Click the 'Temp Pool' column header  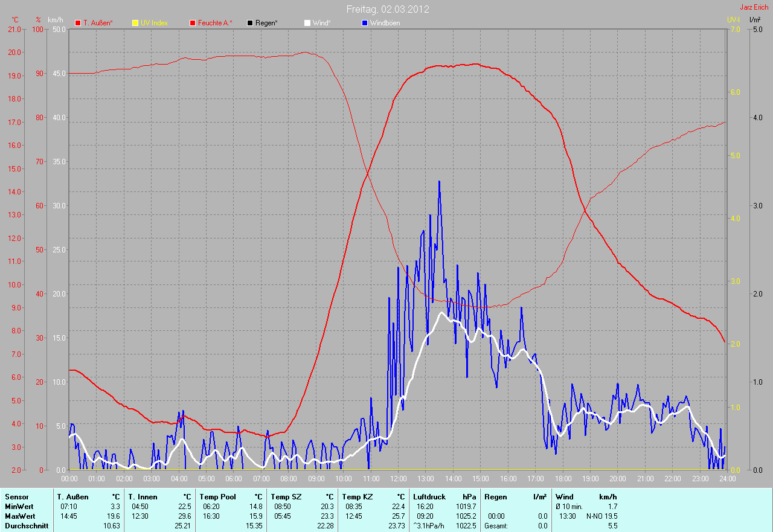[217, 497]
